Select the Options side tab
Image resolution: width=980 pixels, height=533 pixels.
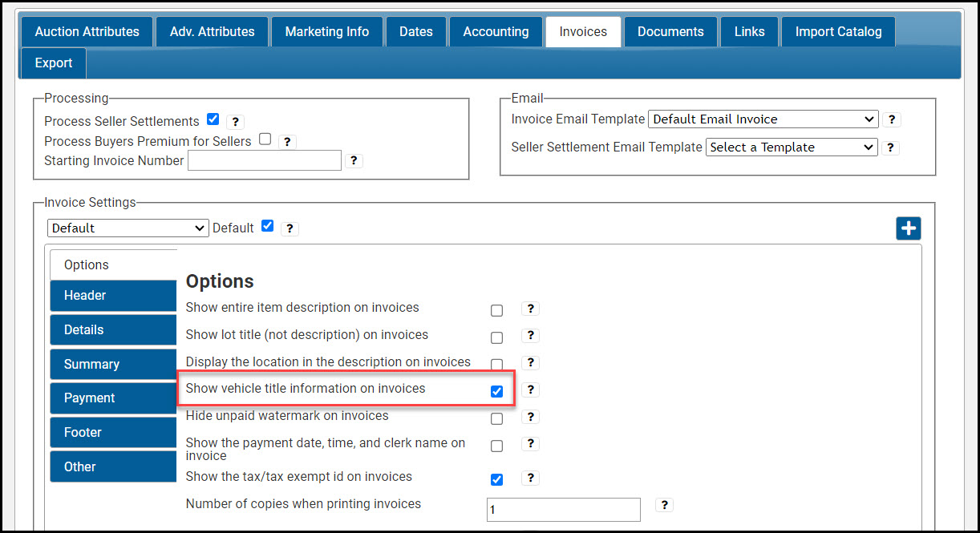pos(113,265)
